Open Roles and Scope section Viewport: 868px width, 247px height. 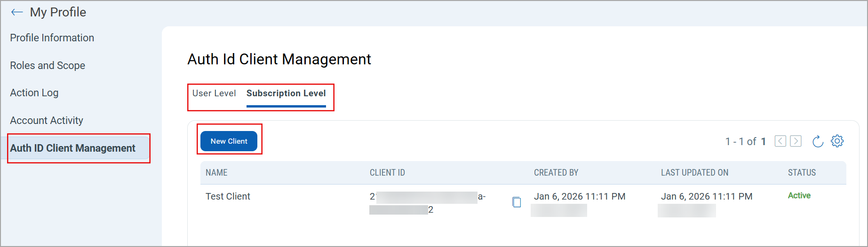point(48,66)
